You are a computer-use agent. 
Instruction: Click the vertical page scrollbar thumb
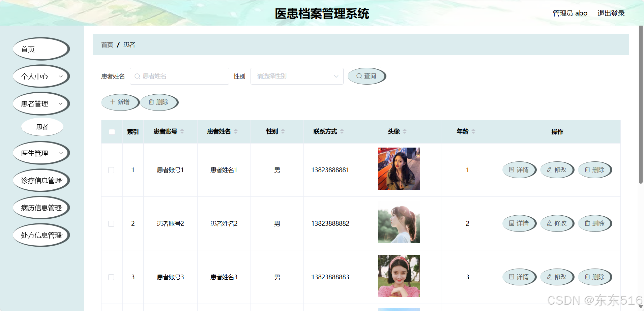tap(641, 104)
